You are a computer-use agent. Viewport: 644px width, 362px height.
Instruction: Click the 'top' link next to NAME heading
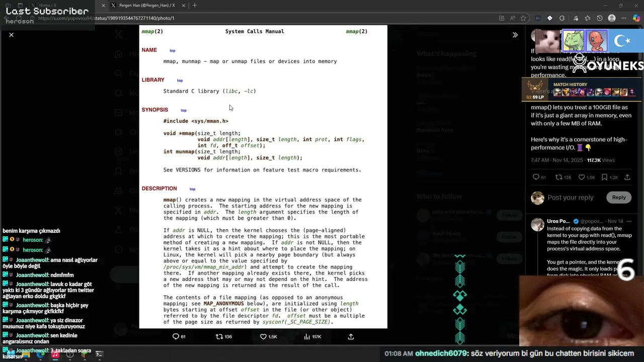point(172,50)
